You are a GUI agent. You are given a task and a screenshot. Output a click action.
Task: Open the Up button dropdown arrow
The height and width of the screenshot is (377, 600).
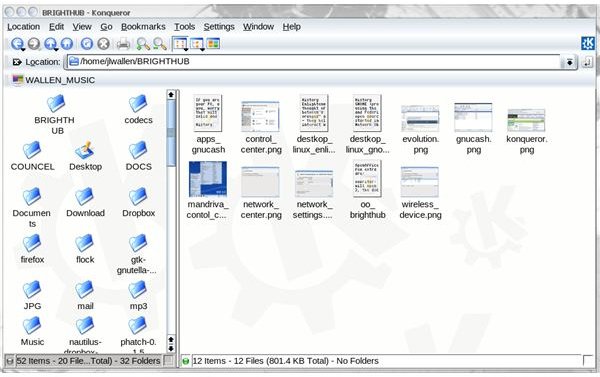[56, 50]
